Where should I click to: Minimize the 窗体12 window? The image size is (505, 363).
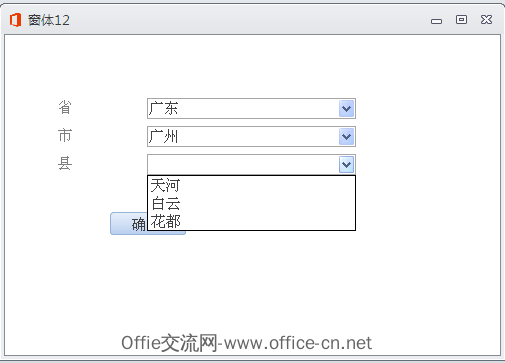point(436,21)
